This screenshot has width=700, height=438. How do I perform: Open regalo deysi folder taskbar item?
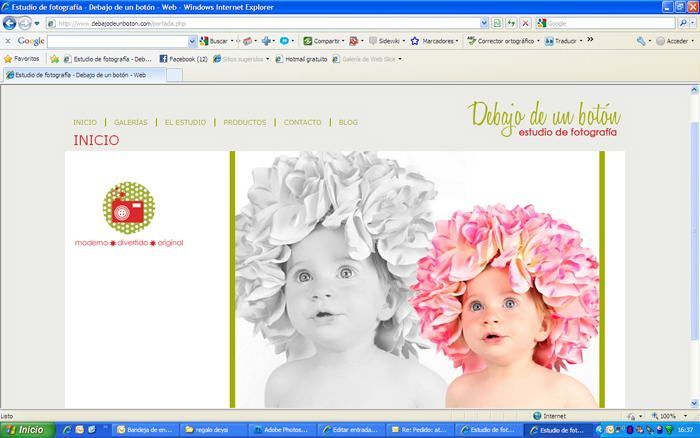(x=213, y=430)
